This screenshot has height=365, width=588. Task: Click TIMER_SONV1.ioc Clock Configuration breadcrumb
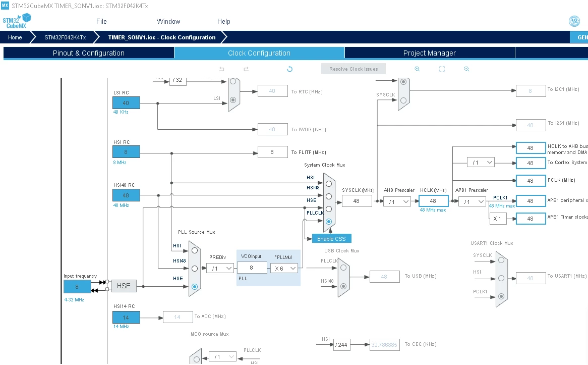162,37
